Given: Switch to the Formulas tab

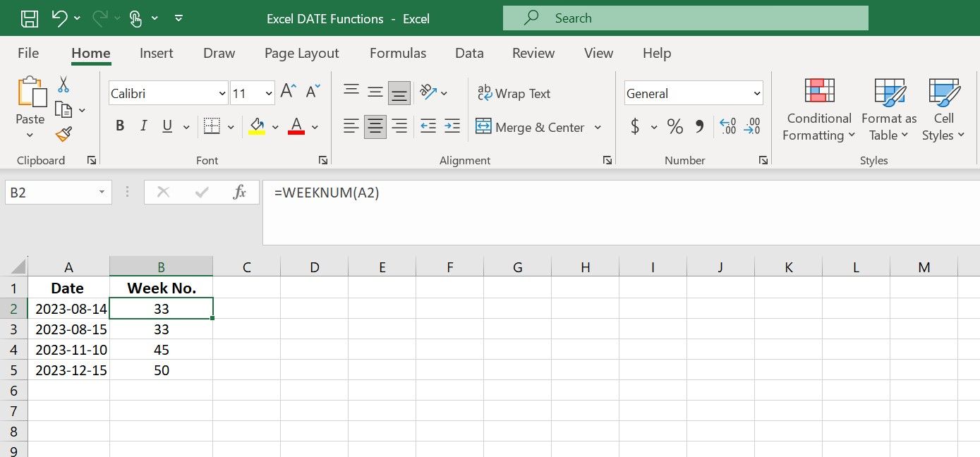Looking at the screenshot, I should (397, 53).
